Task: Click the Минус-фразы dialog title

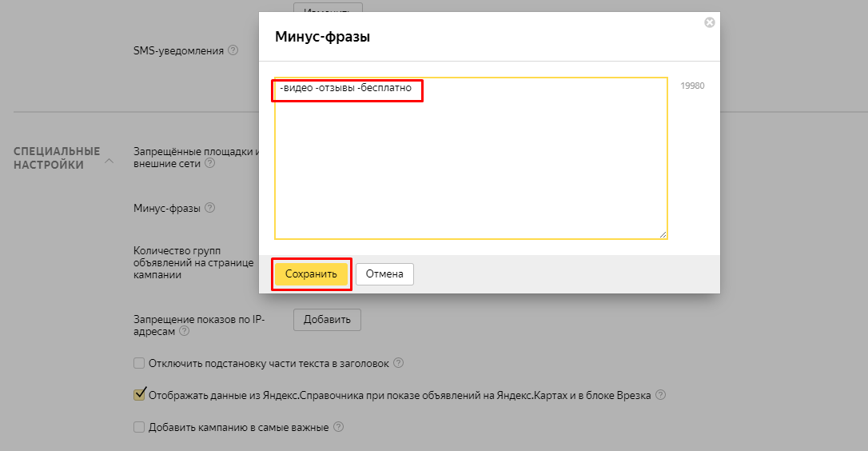Action: 323,37
